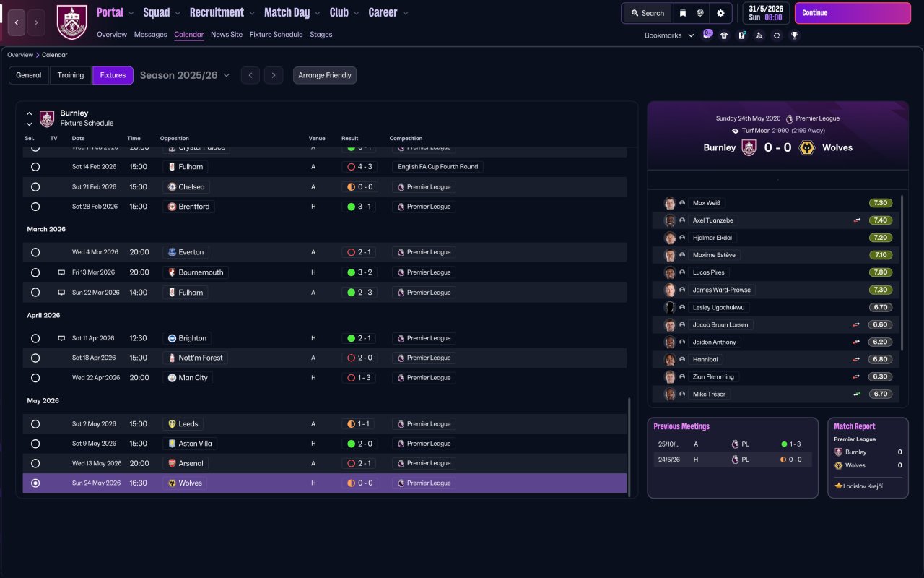Click the Premier League logo in match header
The height and width of the screenshot is (578, 924).
[x=789, y=118]
